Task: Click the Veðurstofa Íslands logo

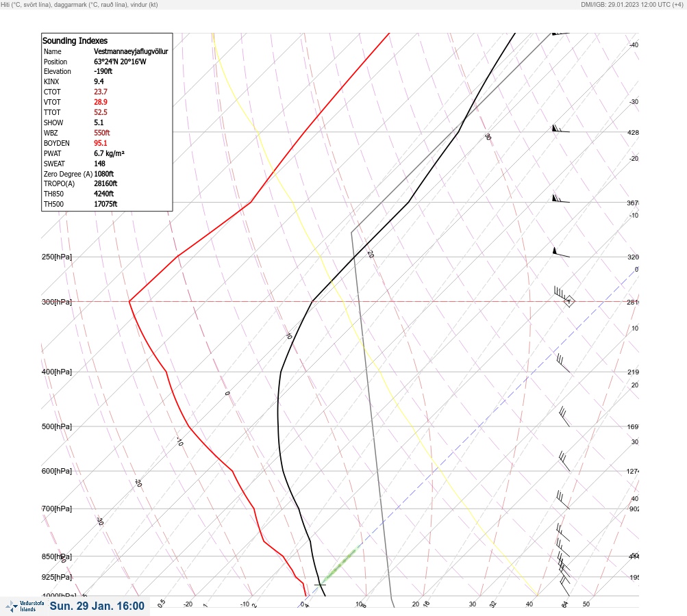Action: tap(25, 606)
